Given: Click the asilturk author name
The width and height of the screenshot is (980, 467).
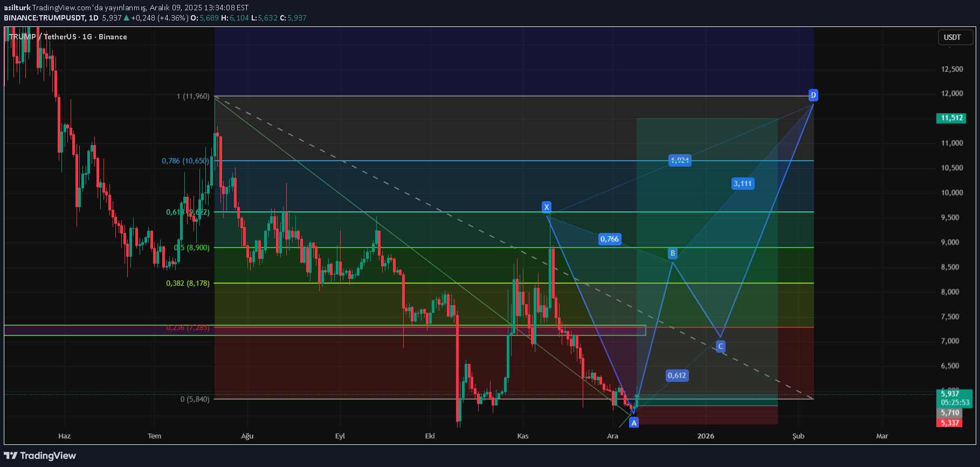Looking at the screenshot, I should (17, 8).
